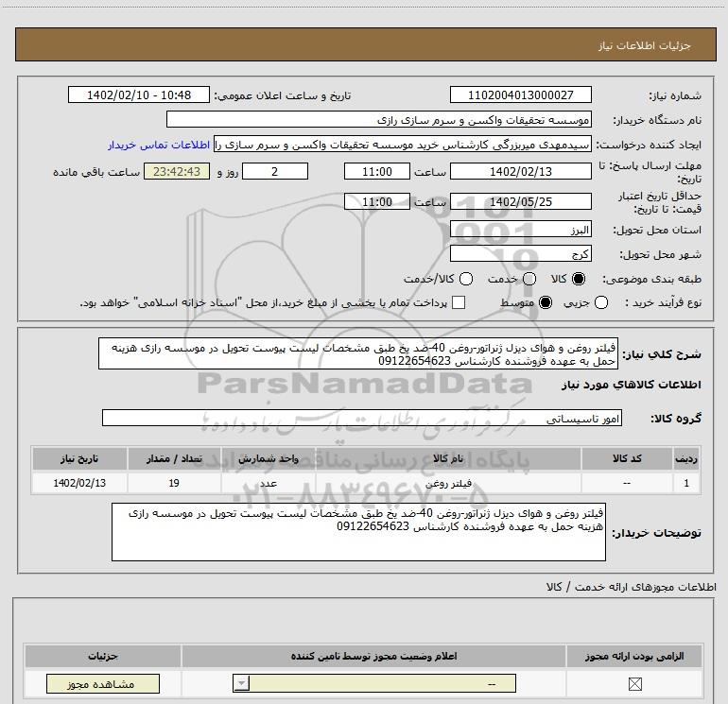Click the remaining days field showing 2
Viewport: 728px width, 704px height.
point(275,171)
